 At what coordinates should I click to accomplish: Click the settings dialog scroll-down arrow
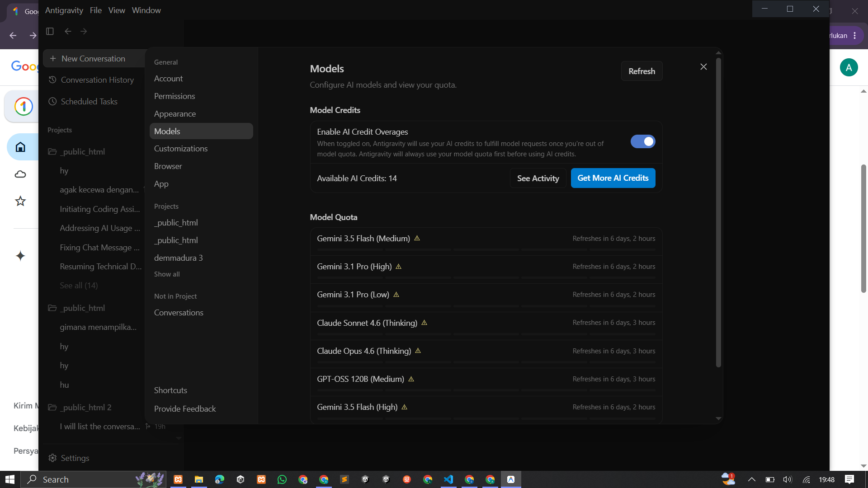pos(718,418)
